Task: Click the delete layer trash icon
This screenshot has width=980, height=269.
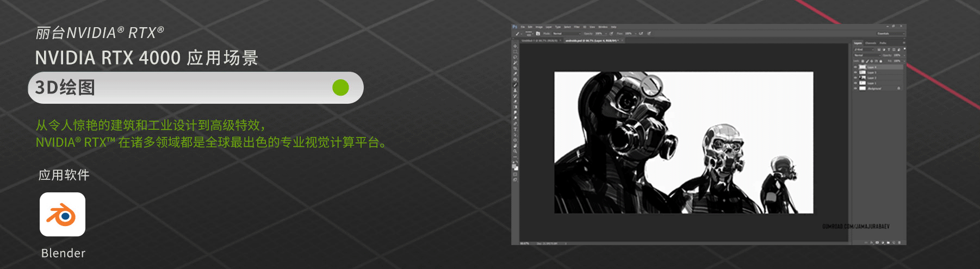Action: pyautogui.click(x=899, y=242)
